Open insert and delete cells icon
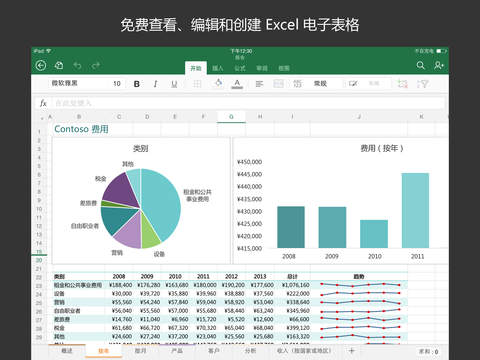The image size is (480, 360). tap(403, 84)
